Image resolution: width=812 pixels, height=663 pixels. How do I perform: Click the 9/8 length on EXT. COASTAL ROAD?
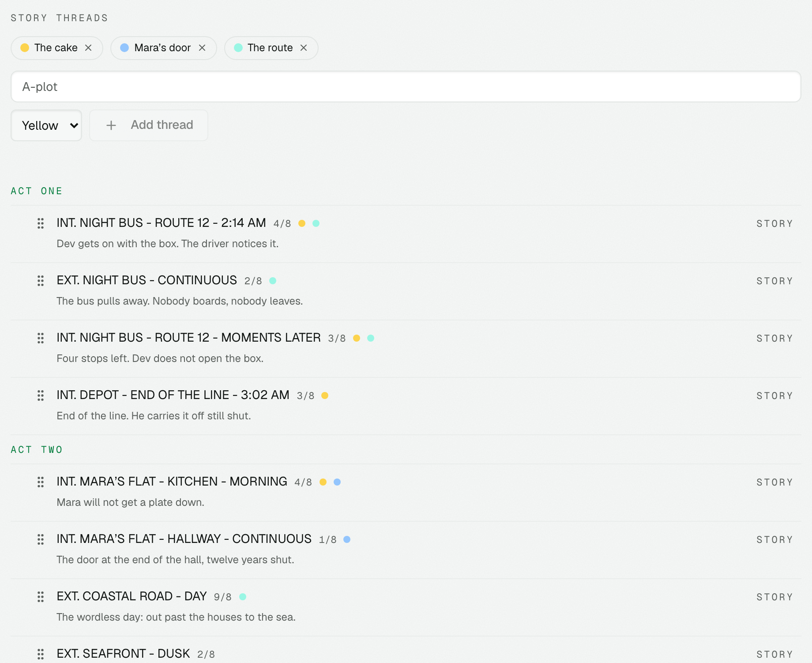point(222,597)
